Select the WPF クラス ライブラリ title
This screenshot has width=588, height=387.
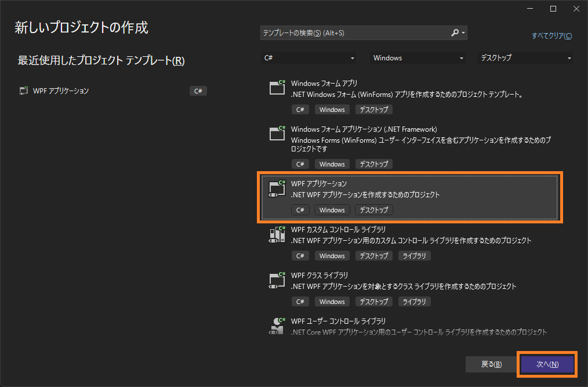[x=319, y=275]
